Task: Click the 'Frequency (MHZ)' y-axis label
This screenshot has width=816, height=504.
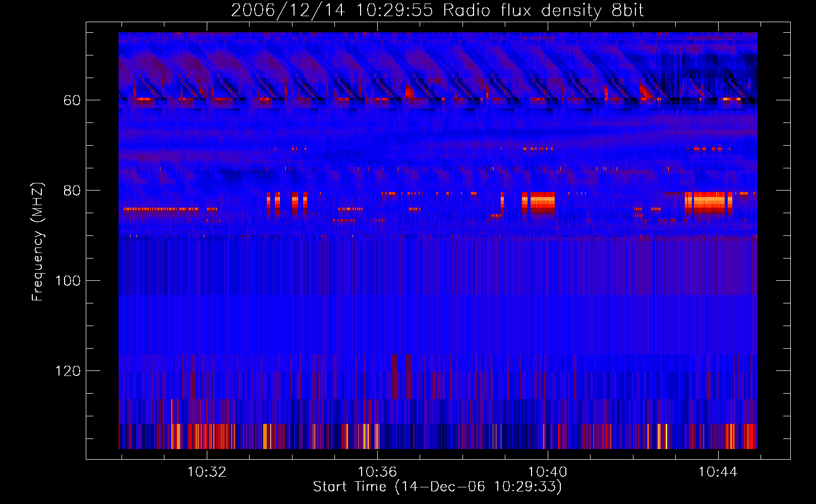Action: (38, 242)
